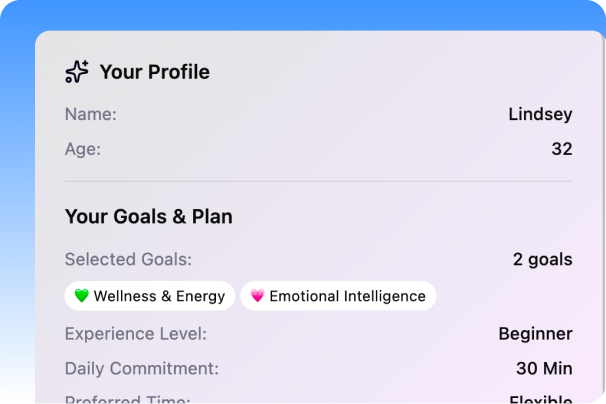Click the Selected Goals label
The image size is (606, 404).
tap(128, 259)
